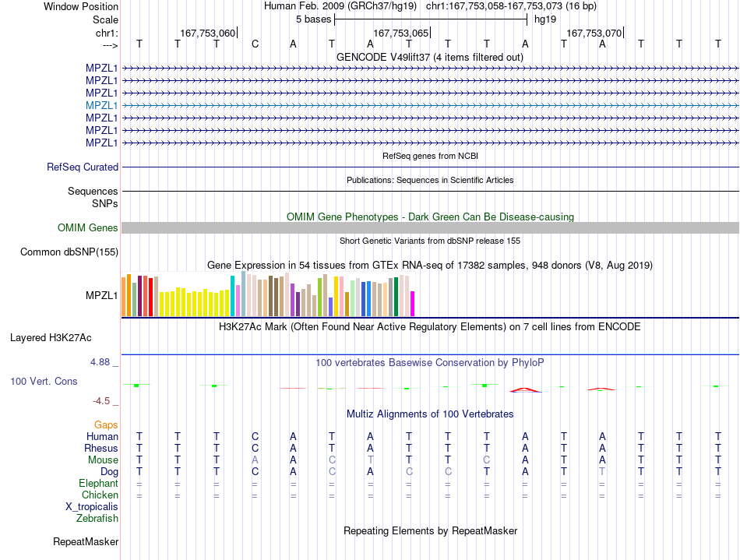Click the light-blue highlighted MPZL1 transcript label
Viewport: 740px width, 560px height.
tap(101, 105)
